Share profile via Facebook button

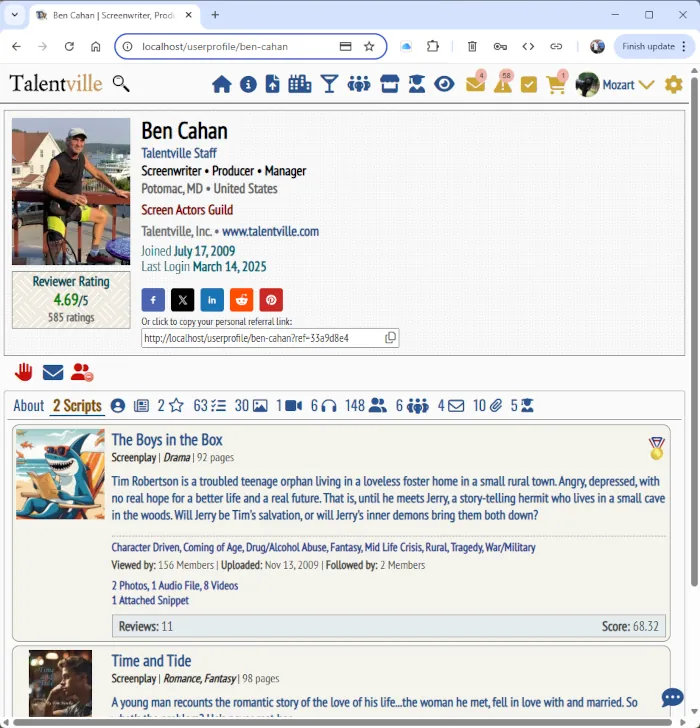[153, 299]
